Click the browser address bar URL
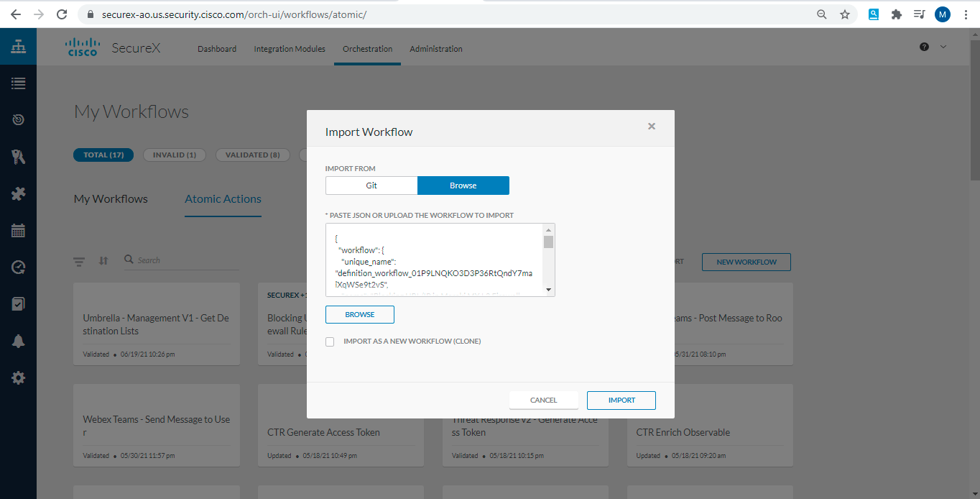The width and height of the screenshot is (980, 499). click(x=236, y=14)
